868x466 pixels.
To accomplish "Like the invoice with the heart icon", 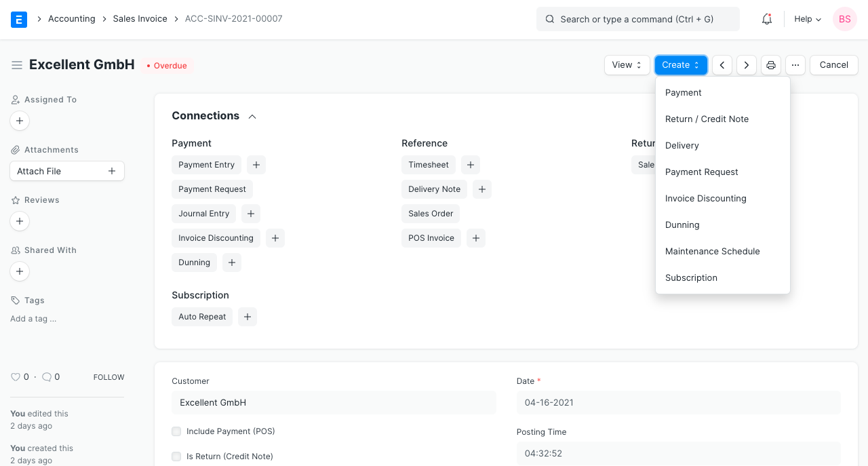I will coord(16,376).
